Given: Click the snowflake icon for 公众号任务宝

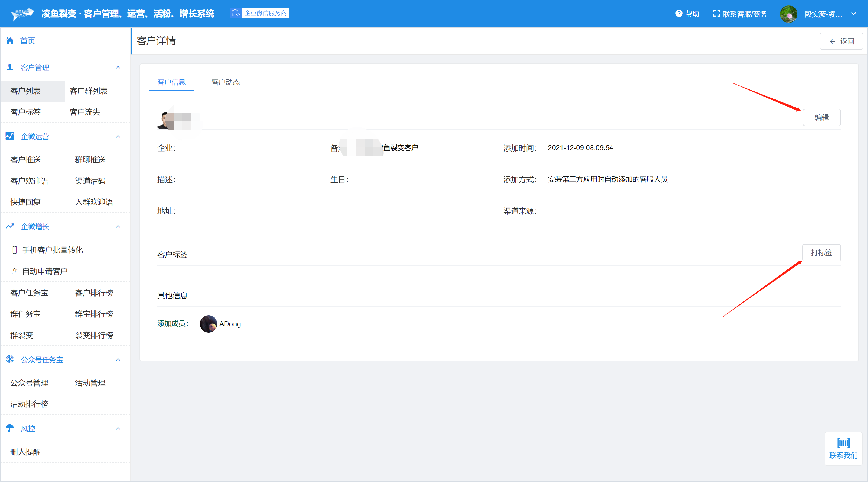Looking at the screenshot, I should pos(10,359).
